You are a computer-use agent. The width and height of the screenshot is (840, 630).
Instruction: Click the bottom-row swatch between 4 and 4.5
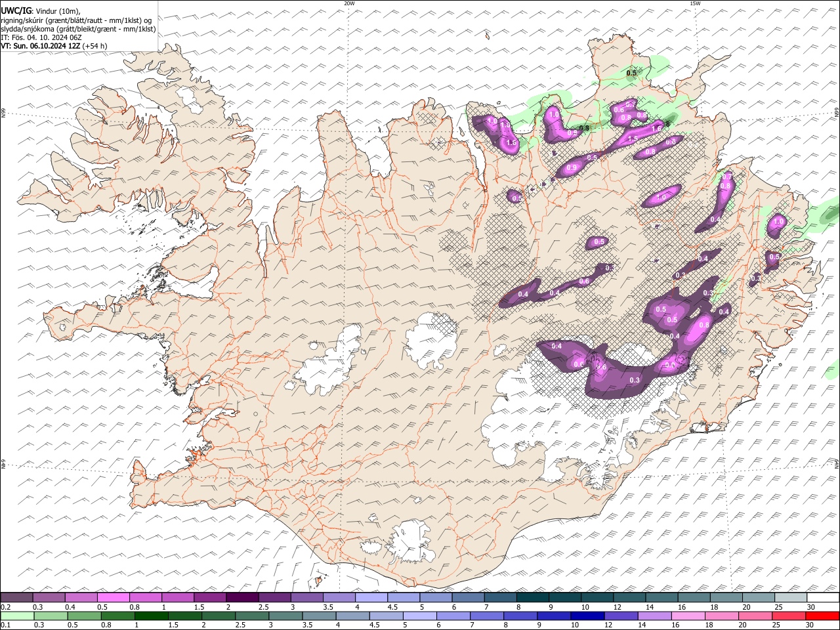tap(352, 616)
